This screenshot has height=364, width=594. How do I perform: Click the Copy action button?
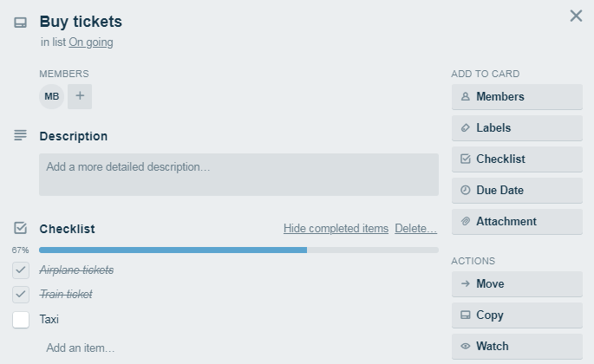point(517,315)
